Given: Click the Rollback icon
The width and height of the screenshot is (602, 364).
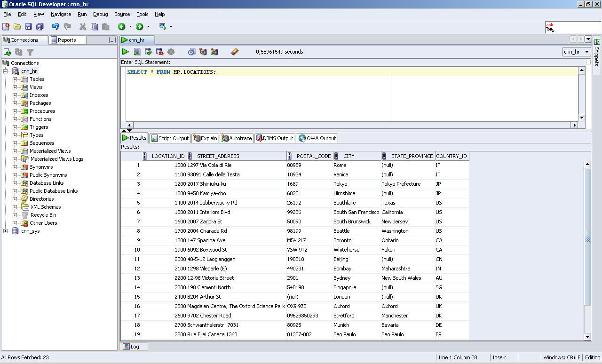Looking at the screenshot, I should pyautogui.click(x=159, y=52).
